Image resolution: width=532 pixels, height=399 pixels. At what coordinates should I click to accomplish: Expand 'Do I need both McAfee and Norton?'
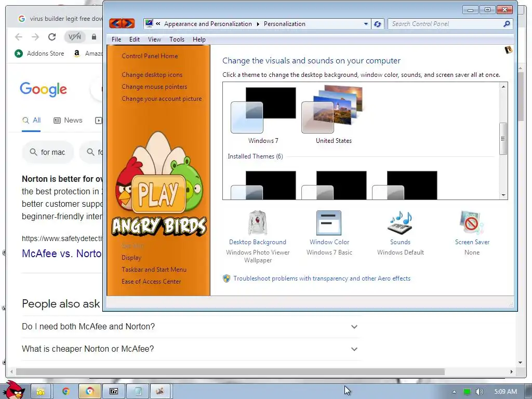190,326
